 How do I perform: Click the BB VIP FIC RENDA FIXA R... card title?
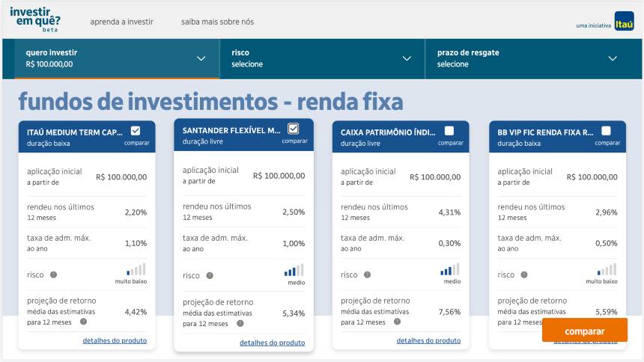545,132
